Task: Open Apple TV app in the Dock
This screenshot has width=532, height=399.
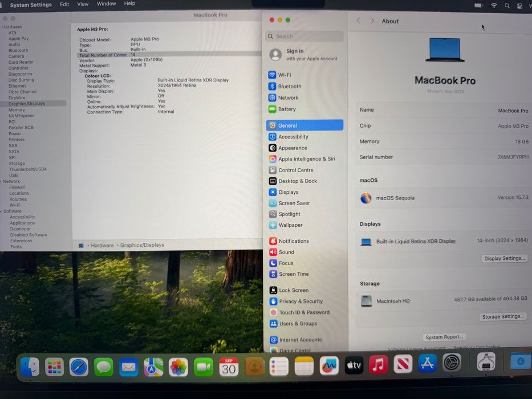Action: pos(354,365)
